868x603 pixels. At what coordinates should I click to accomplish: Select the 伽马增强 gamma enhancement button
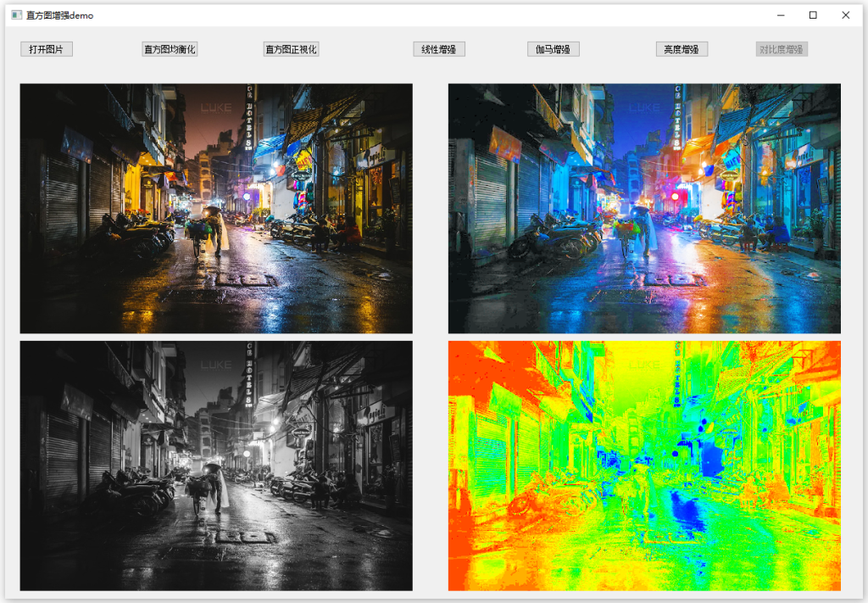553,49
